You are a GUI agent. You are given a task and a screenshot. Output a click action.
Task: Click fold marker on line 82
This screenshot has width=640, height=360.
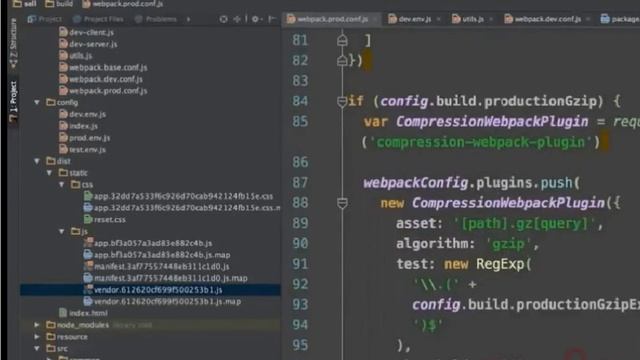click(x=342, y=60)
